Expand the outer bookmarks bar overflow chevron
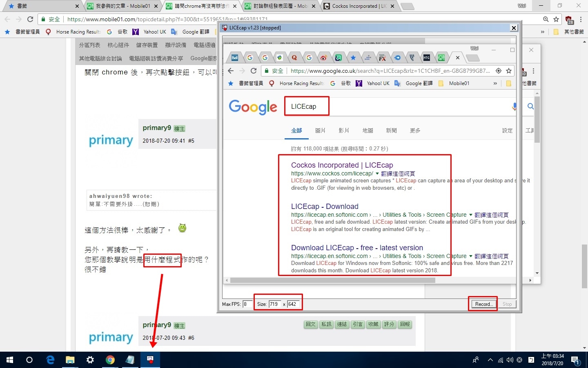This screenshot has height=368, width=588. [542, 31]
